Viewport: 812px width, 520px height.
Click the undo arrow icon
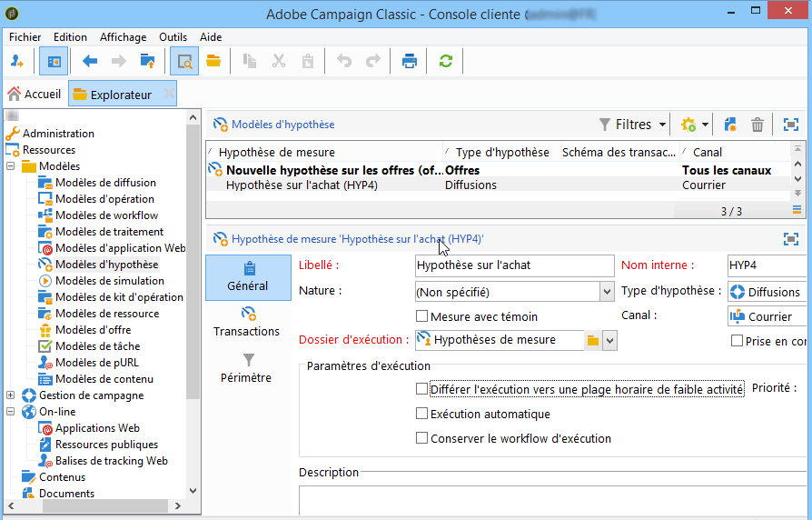pyautogui.click(x=344, y=61)
